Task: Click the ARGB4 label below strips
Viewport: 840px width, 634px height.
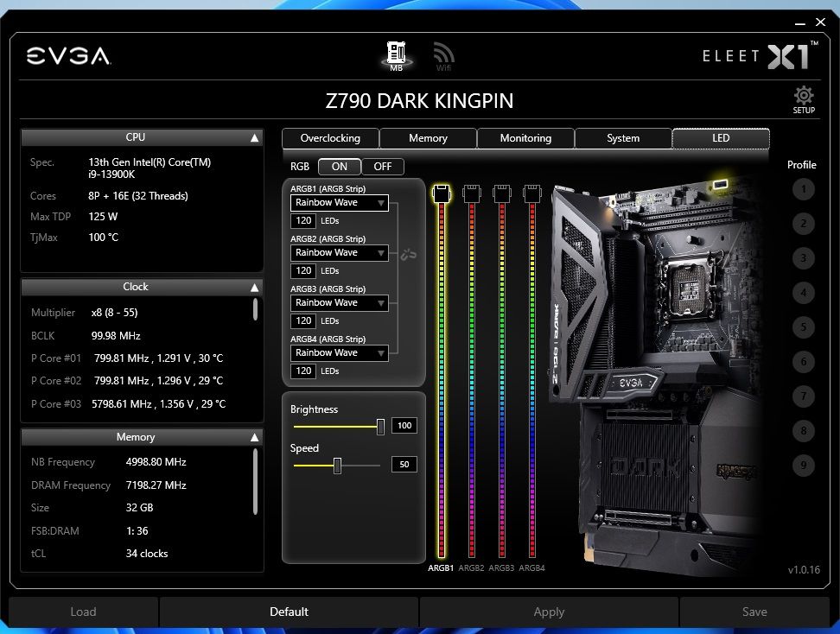Action: [x=532, y=568]
